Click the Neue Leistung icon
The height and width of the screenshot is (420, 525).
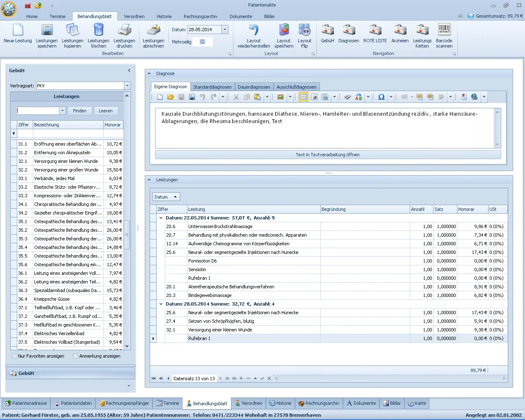[18, 30]
